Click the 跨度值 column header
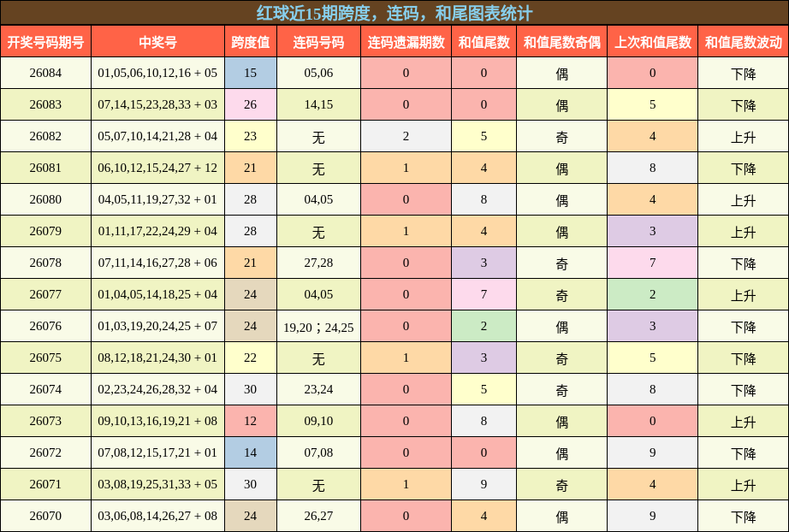789x532 pixels. click(x=251, y=42)
